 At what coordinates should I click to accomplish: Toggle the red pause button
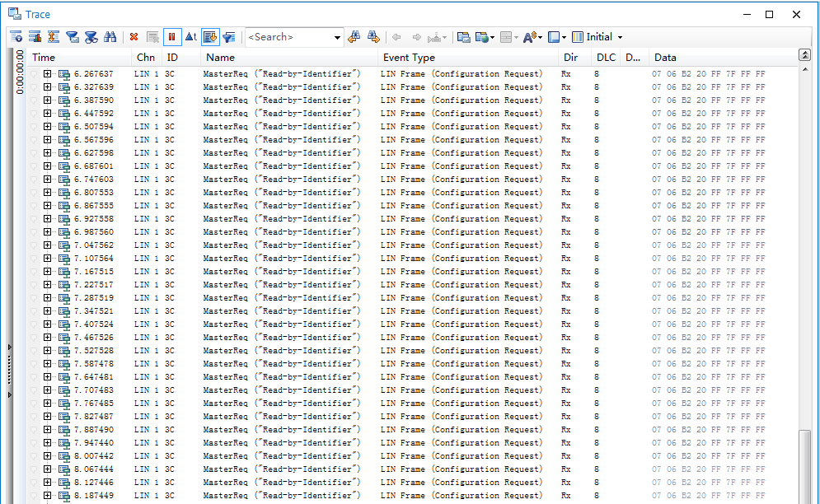click(x=171, y=37)
